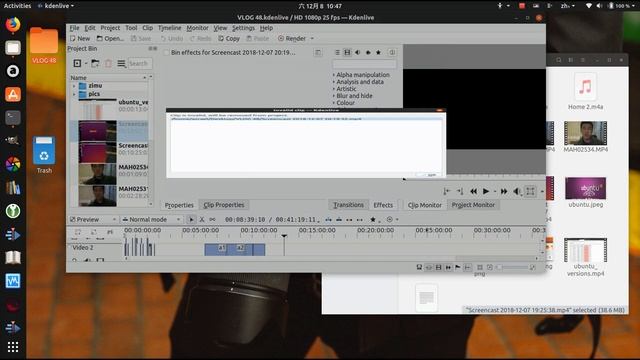Expand the Analysis and data category
This screenshot has width=640, height=360.
point(333,82)
